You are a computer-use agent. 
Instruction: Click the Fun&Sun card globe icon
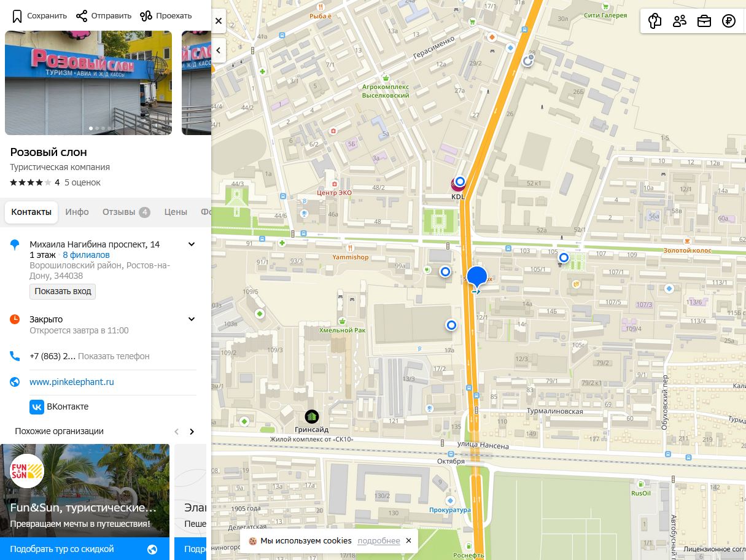click(x=152, y=550)
